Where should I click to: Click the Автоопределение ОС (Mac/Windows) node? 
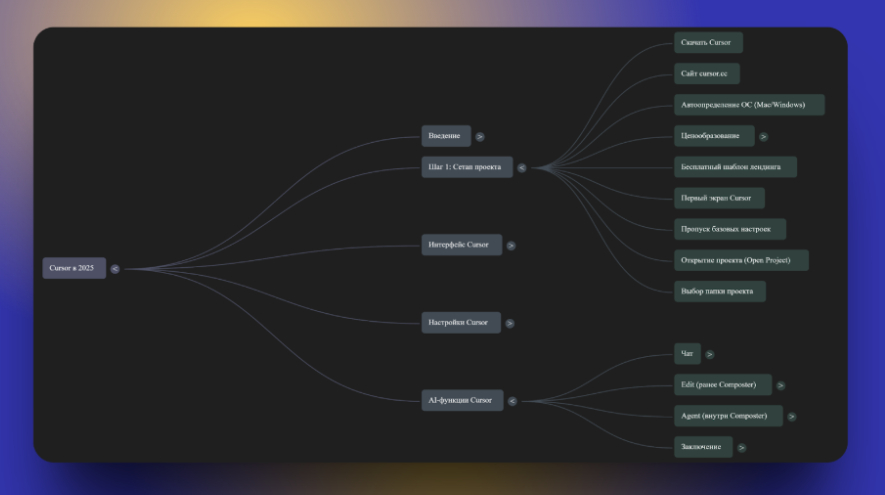point(749,105)
